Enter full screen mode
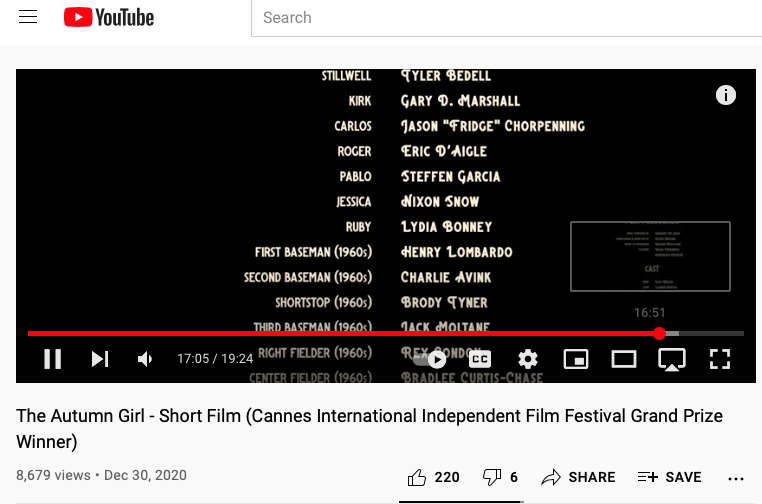762x504 pixels. (x=720, y=359)
